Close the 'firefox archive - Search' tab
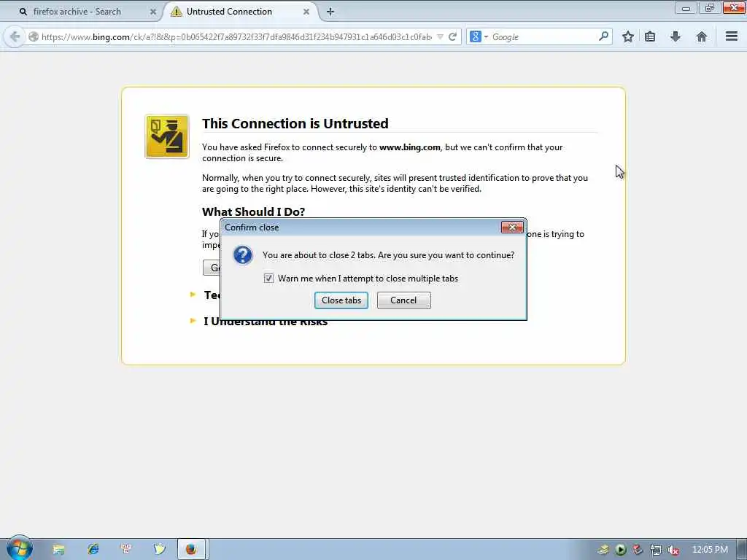This screenshot has height=560, width=747. [x=153, y=12]
